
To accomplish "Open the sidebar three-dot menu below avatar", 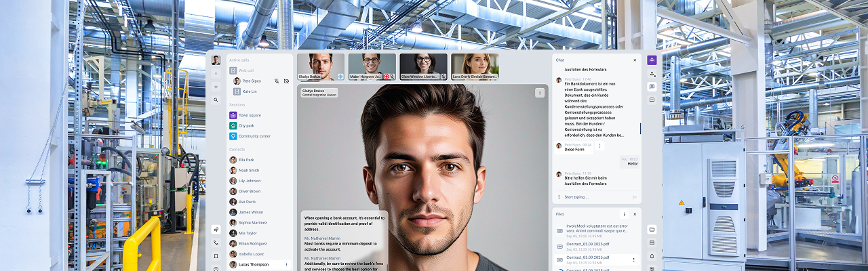I will pyautogui.click(x=216, y=73).
